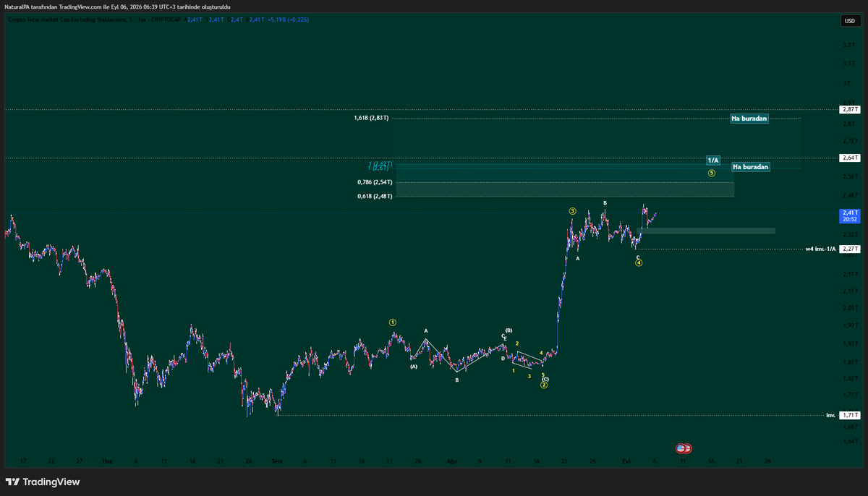Select the Ha buradan note beside 1/A

coord(750,167)
